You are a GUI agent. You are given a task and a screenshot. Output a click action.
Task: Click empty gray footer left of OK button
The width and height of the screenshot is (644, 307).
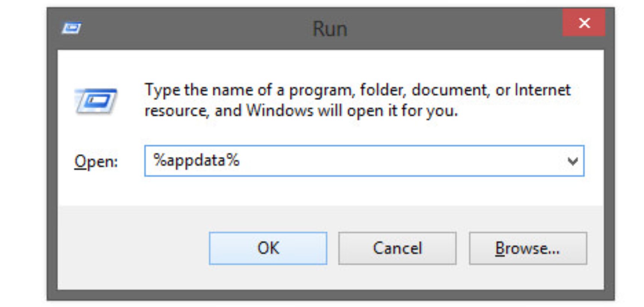click(132, 248)
